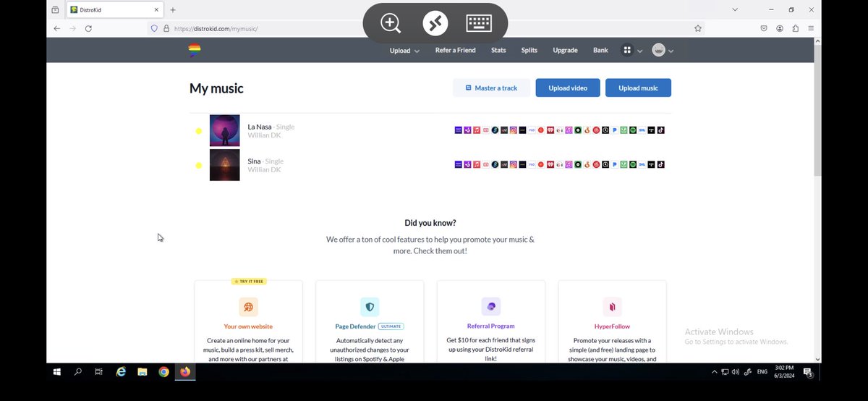Click the Apple Music icon in La Nasa row
The height and width of the screenshot is (401, 868).
(x=477, y=130)
